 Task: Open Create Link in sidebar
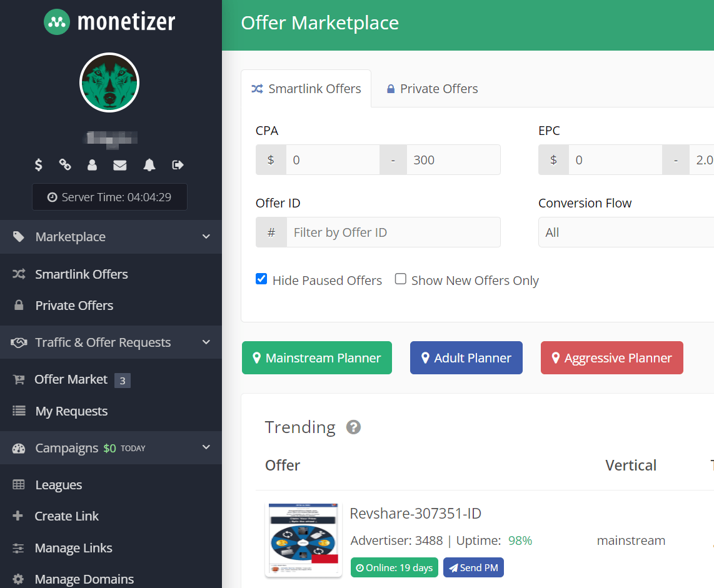[x=66, y=516]
